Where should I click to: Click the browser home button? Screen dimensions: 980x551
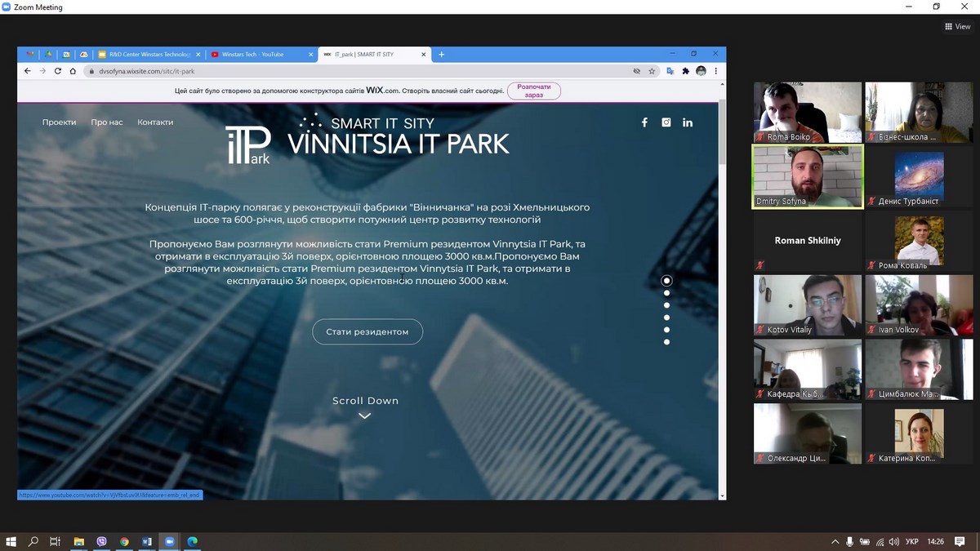tap(73, 71)
